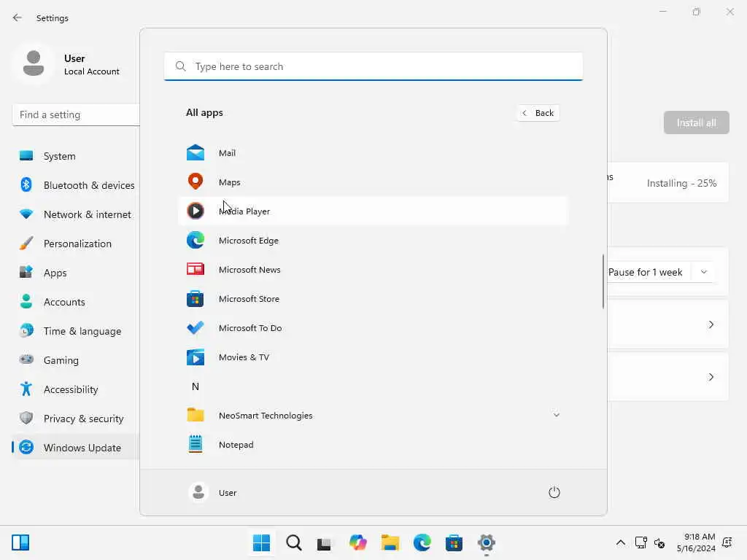Select Personalization in sidebar
This screenshot has width=747, height=560.
point(76,244)
